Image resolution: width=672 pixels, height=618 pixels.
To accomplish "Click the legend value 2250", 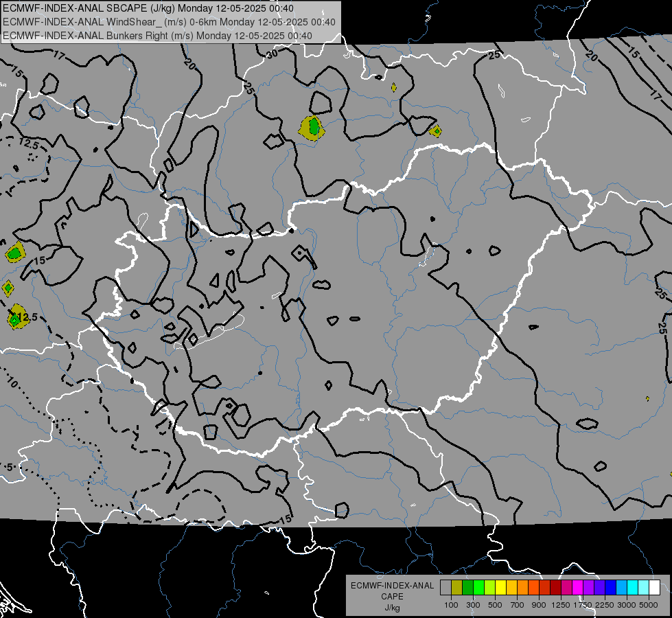I will 605,605.
